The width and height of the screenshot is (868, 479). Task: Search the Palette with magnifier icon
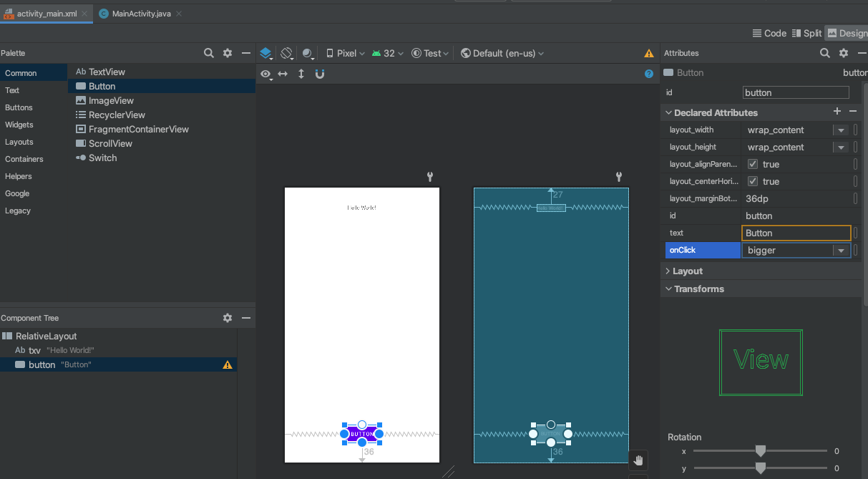coord(209,53)
